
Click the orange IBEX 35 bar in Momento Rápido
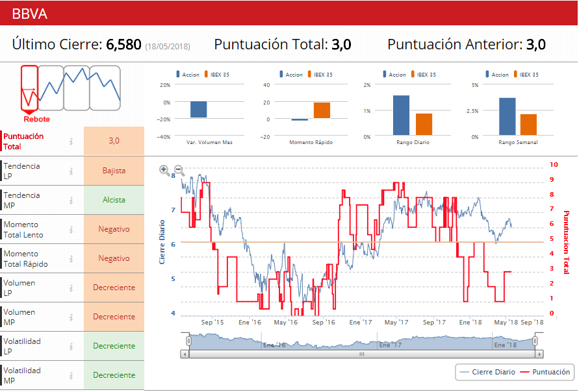322,110
